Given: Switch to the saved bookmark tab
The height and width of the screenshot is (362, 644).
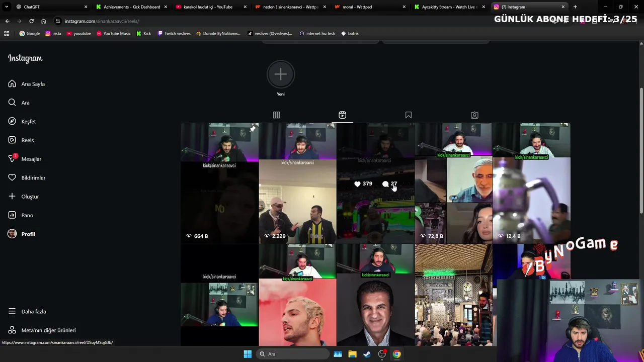Looking at the screenshot, I should pos(409,115).
